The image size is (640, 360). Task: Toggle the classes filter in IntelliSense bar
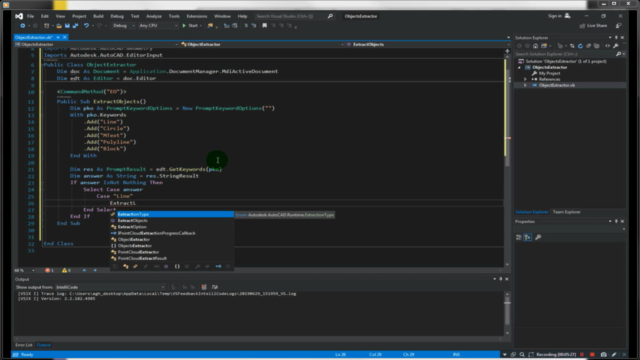[126, 267]
